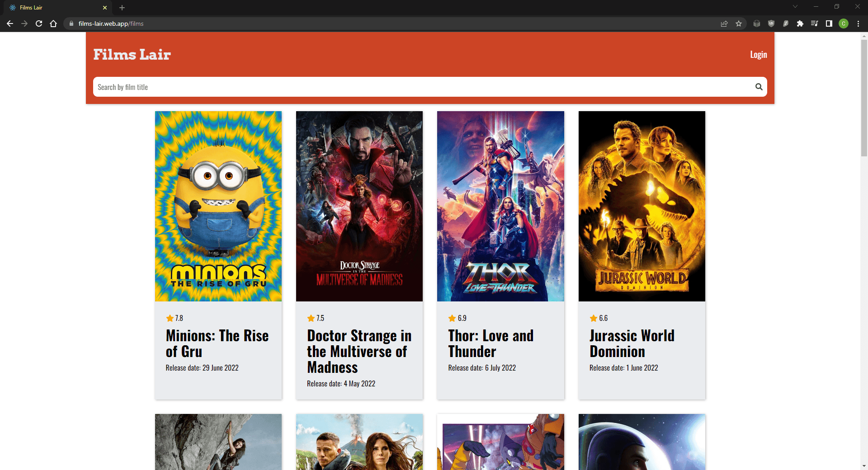Screen dimensions: 868x470
Task: Open the extensions puzzle icon
Action: (x=800, y=23)
